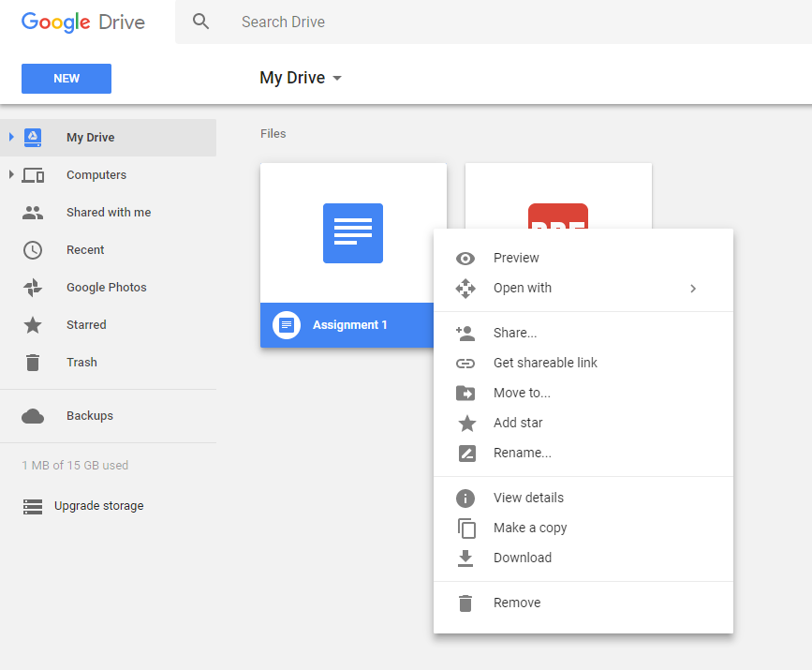Open the Starred section
812x670 pixels.
(x=109, y=325)
